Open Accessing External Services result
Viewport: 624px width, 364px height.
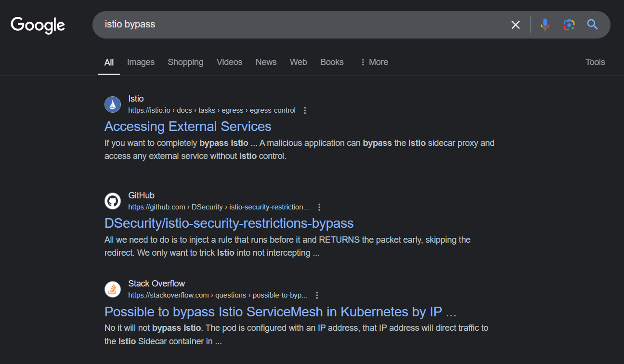[x=188, y=126]
